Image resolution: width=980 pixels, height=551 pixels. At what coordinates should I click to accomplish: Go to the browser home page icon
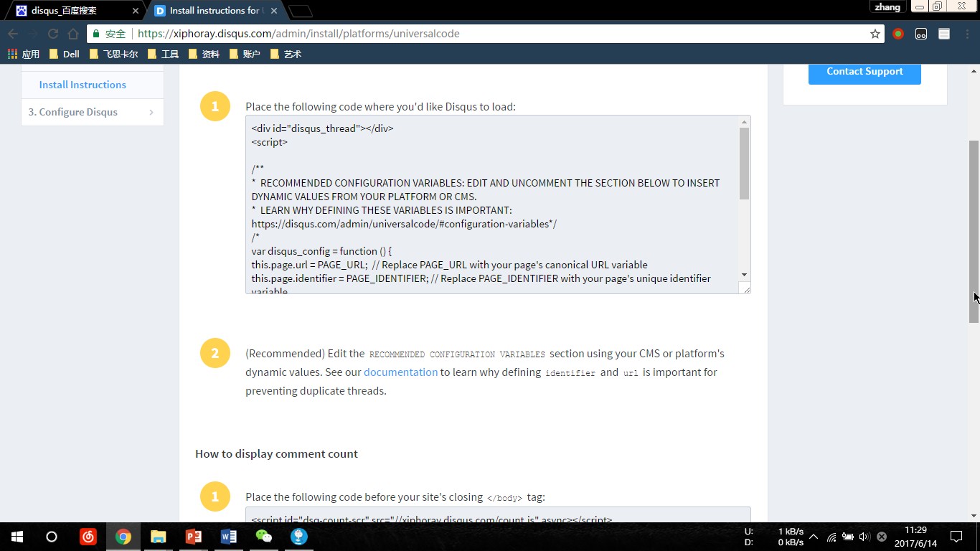(73, 34)
